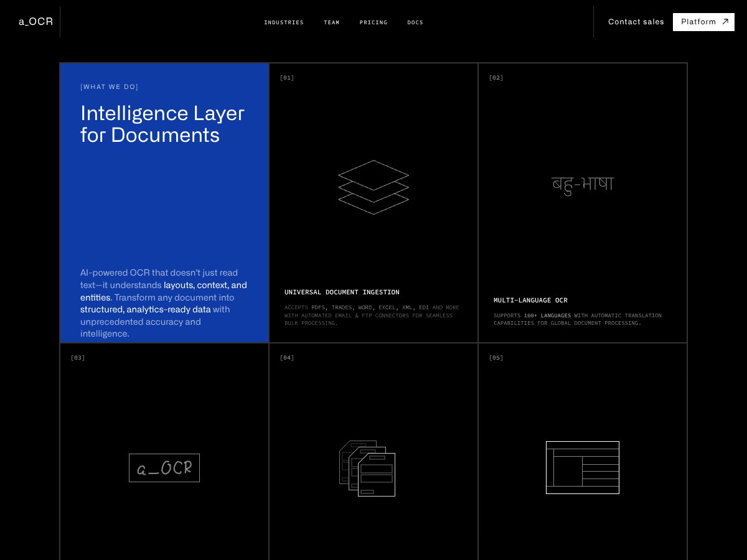Click the [01] card index label
747x560 pixels.
point(287,77)
